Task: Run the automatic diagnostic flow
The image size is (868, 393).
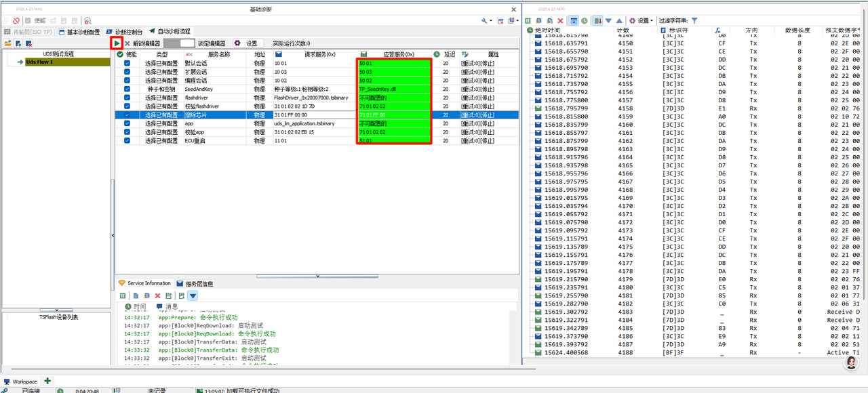Action: [117, 43]
